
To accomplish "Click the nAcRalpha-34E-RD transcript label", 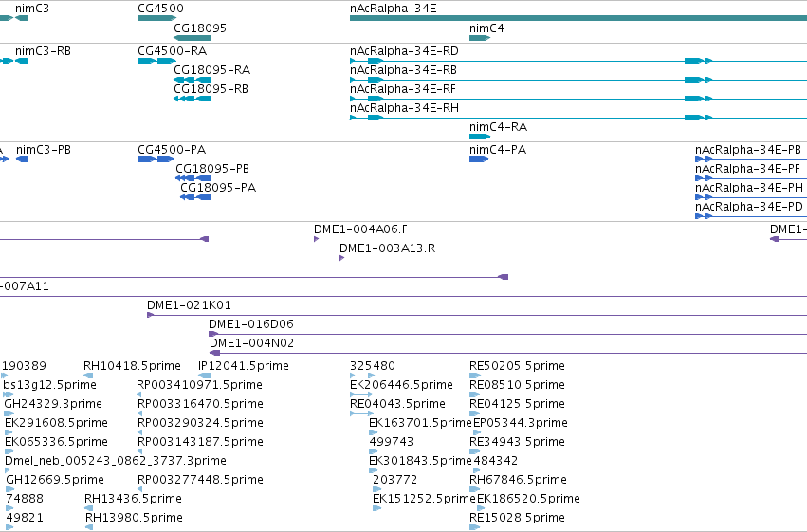I will point(404,51).
